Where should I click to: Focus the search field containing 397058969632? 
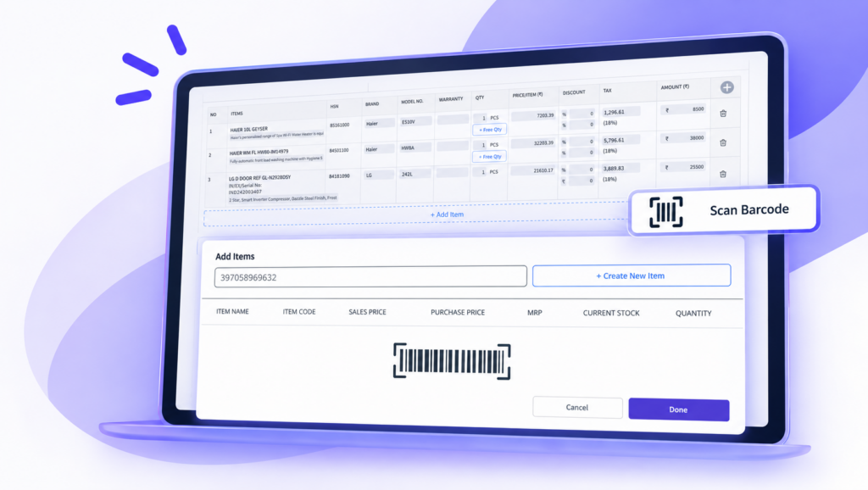pos(370,277)
